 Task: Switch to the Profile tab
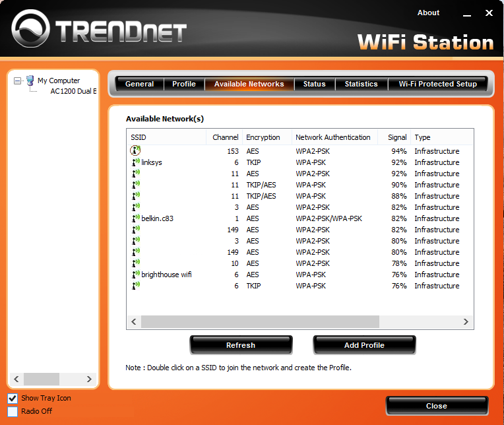(184, 84)
